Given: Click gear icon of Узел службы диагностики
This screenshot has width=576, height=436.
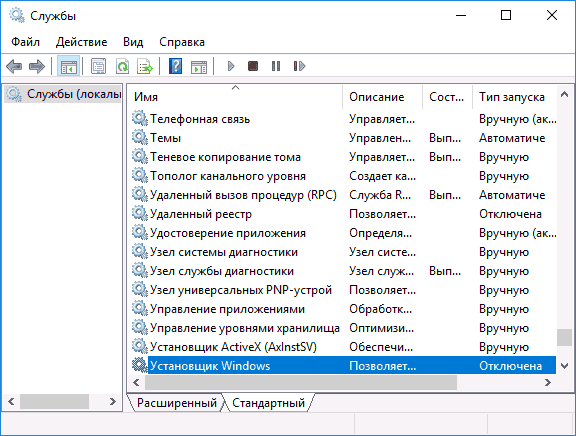Looking at the screenshot, I should (x=140, y=271).
